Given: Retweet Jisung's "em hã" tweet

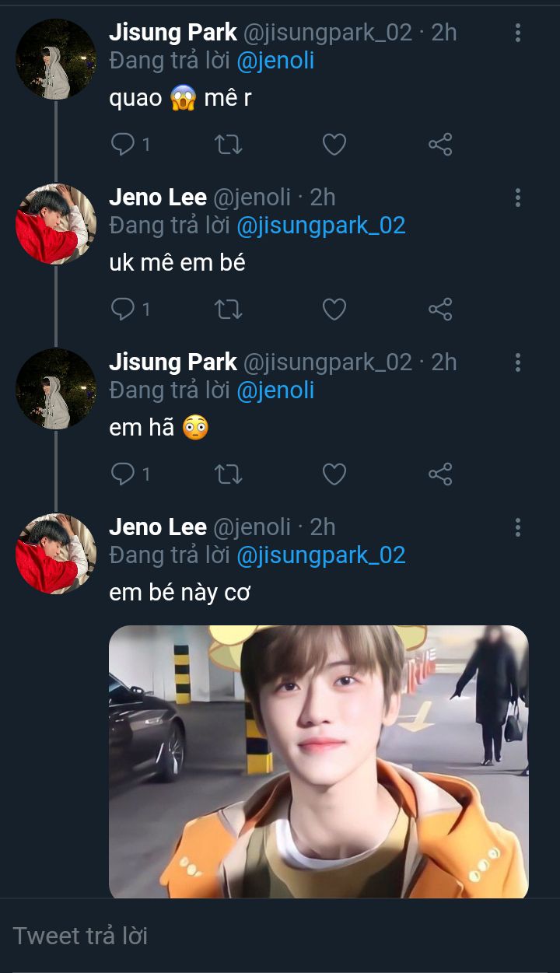Looking at the screenshot, I should coord(228,474).
